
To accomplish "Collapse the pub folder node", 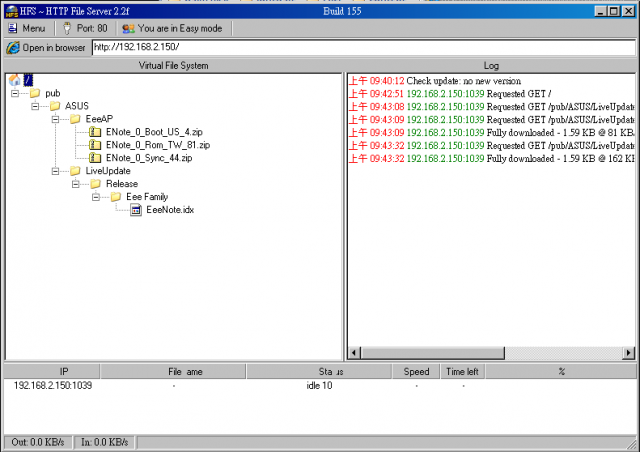I will point(15,94).
